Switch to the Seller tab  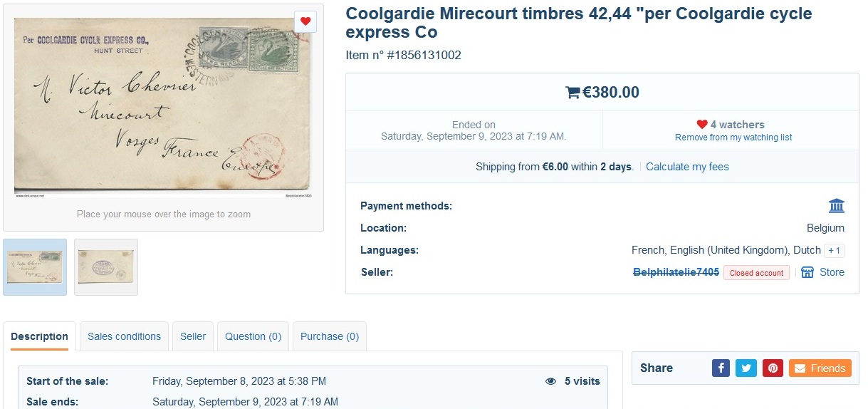(193, 336)
